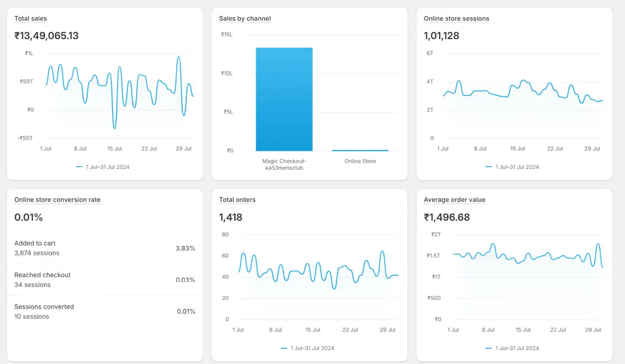Viewport: 625px width, 364px height.
Task: Open the Online store conversion rate title
Action: 57,200
